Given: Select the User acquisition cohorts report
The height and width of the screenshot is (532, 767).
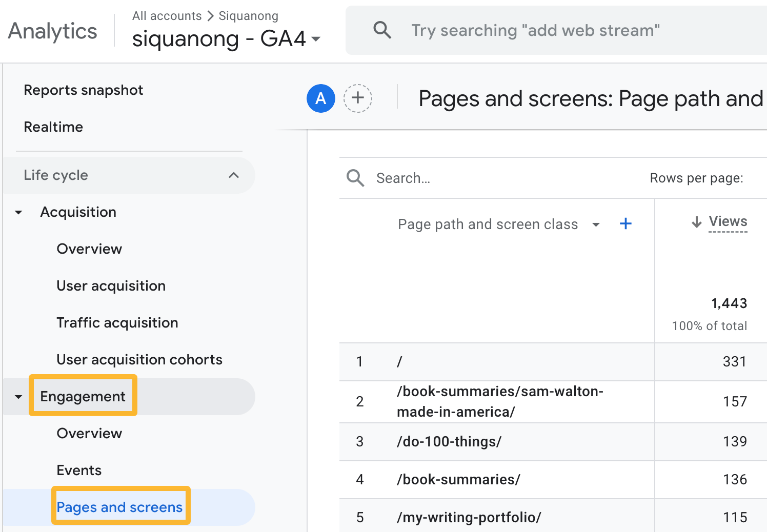Looking at the screenshot, I should [139, 359].
